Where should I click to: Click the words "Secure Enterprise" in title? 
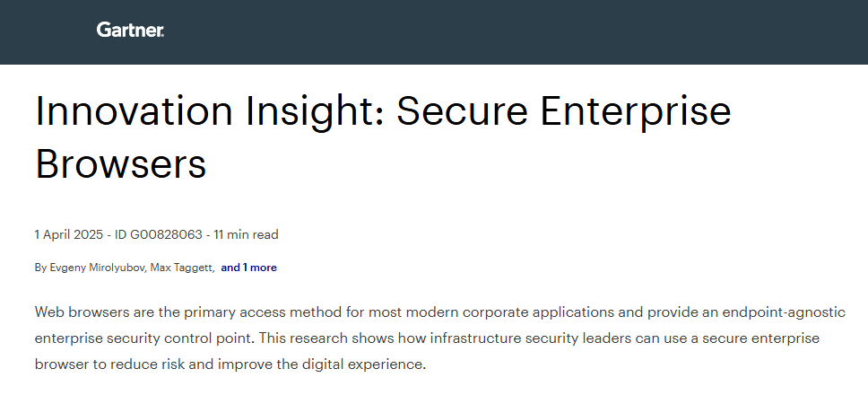coord(564,110)
